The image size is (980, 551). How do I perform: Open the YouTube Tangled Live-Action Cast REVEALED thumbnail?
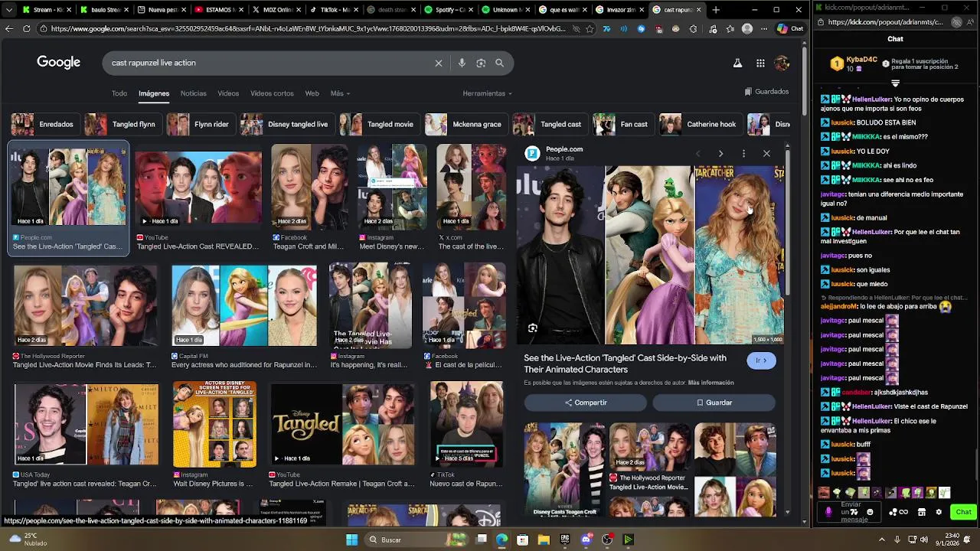(198, 188)
